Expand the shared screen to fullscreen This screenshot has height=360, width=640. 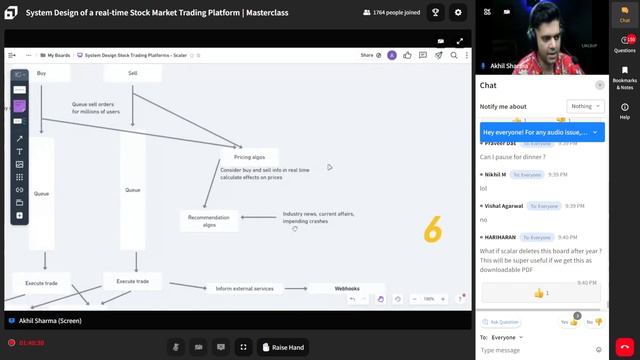(x=460, y=41)
